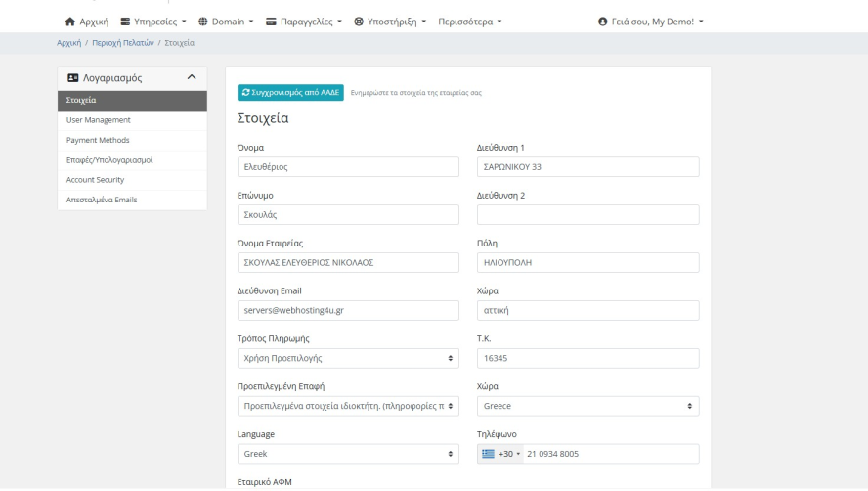Click the Αρχική breadcrumb link

pyautogui.click(x=68, y=43)
